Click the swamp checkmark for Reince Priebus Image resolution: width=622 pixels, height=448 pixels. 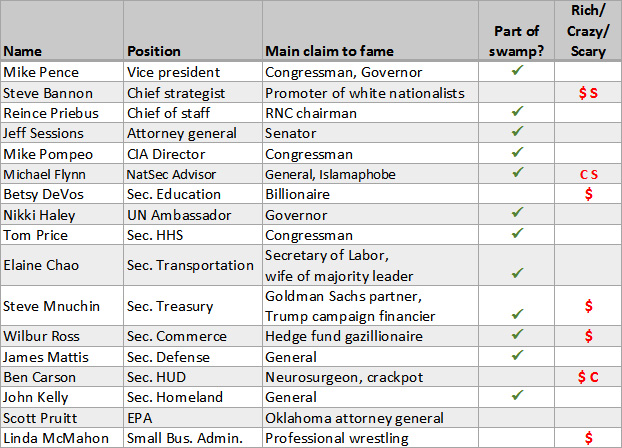point(517,113)
